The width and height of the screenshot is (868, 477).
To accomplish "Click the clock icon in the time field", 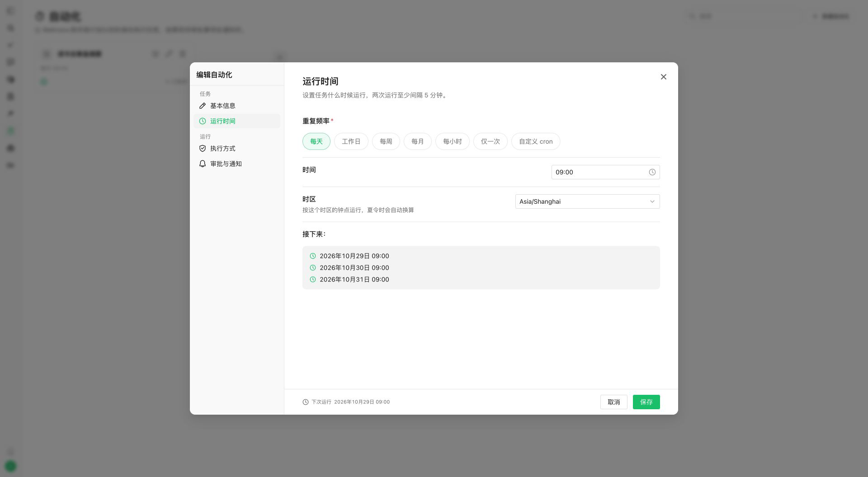I will [x=652, y=172].
